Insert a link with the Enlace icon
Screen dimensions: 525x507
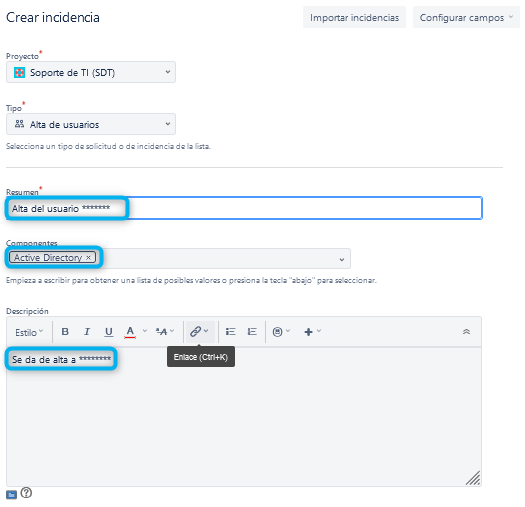point(196,332)
